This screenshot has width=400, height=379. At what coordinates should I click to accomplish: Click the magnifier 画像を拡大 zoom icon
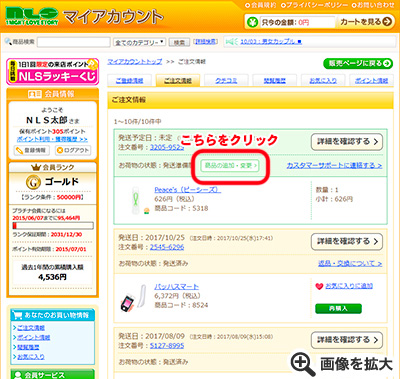302,363
